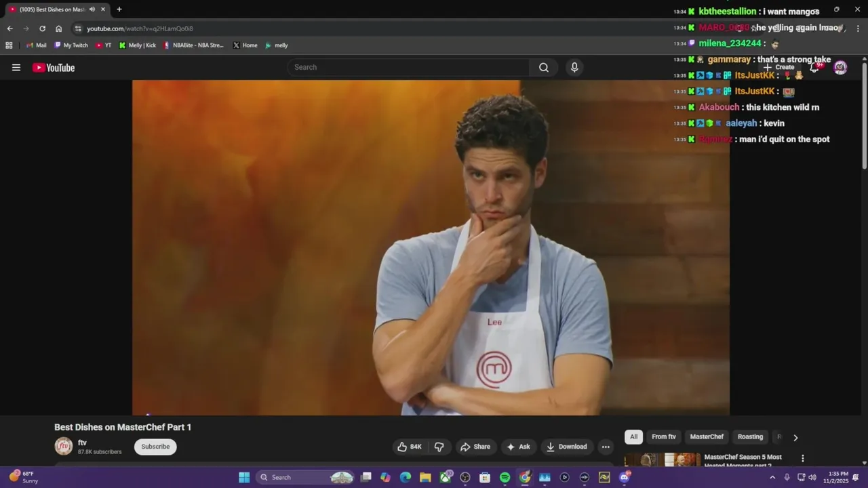Open Spotify from the taskbar

pyautogui.click(x=505, y=477)
